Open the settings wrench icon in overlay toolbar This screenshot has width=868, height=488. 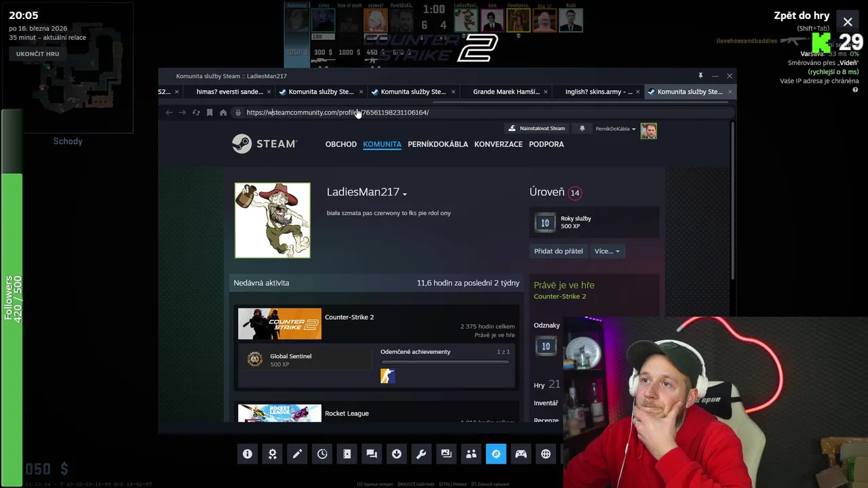pos(421,454)
